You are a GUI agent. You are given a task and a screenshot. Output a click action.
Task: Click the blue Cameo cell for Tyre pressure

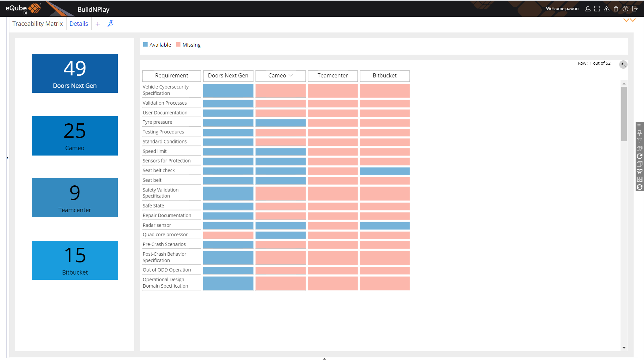tap(280, 123)
